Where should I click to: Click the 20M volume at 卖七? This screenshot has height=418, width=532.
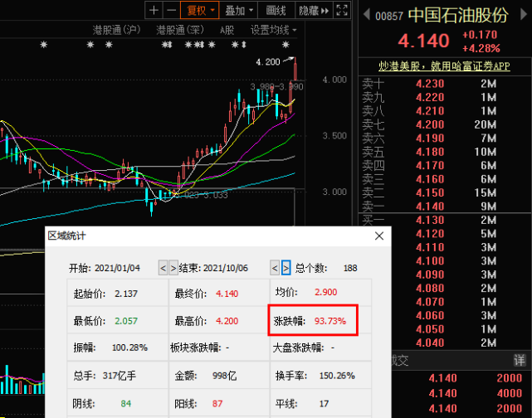(x=486, y=124)
